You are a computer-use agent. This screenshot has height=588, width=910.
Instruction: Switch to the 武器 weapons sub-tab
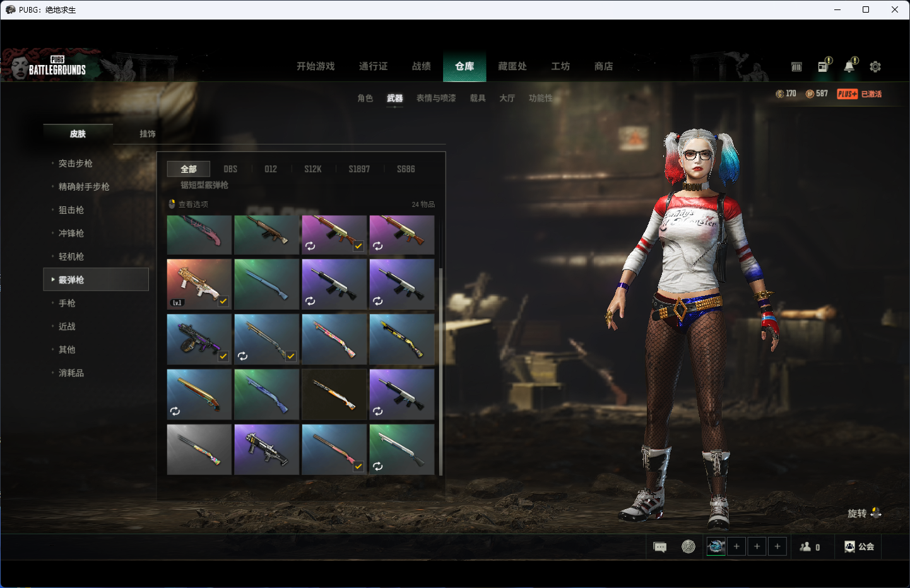tap(395, 98)
